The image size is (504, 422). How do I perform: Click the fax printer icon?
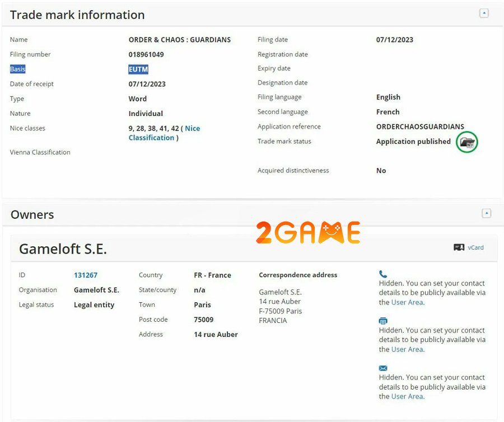[x=383, y=321]
